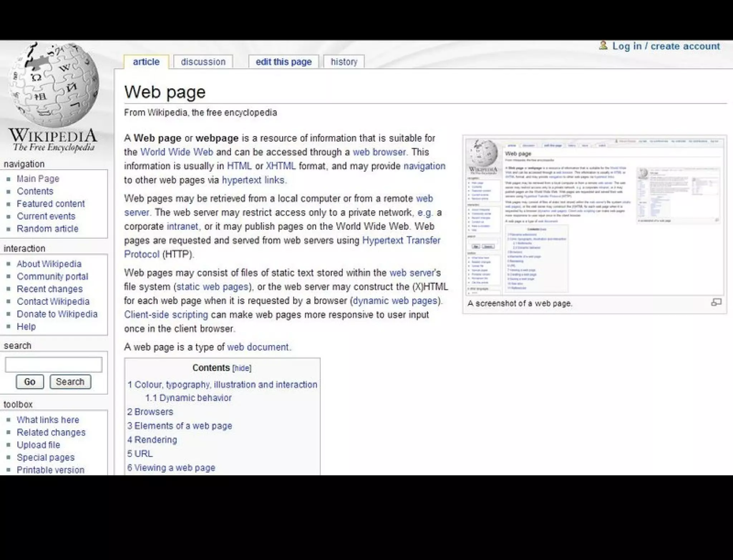733x560 pixels.
Task: Open the web page screenshot thumbnail
Action: pos(594,216)
